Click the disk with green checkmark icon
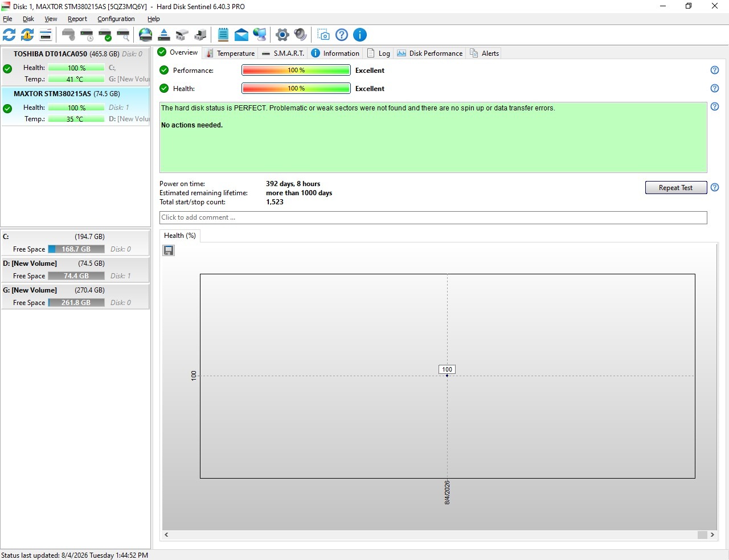This screenshot has height=560, width=729. point(105,35)
